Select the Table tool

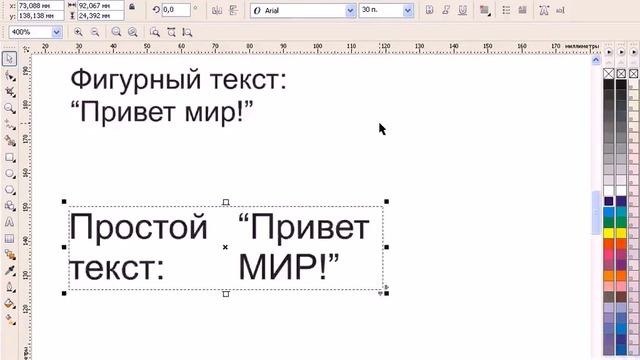coord(10,239)
